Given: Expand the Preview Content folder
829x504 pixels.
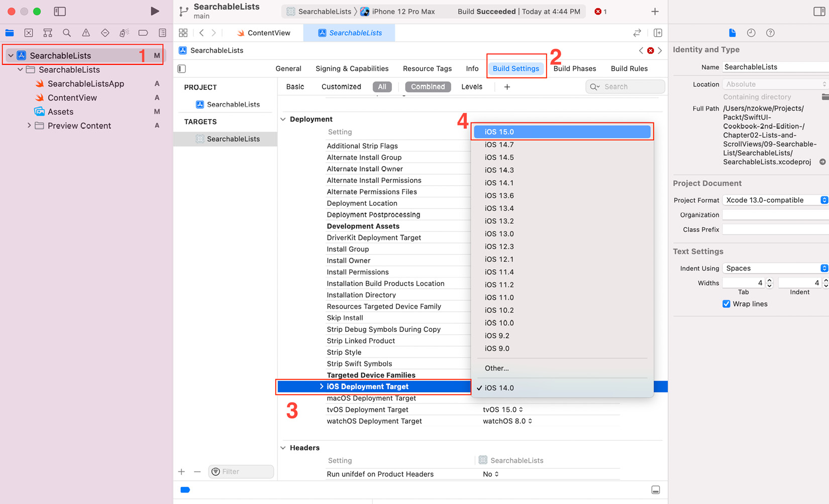Looking at the screenshot, I should 29,125.
